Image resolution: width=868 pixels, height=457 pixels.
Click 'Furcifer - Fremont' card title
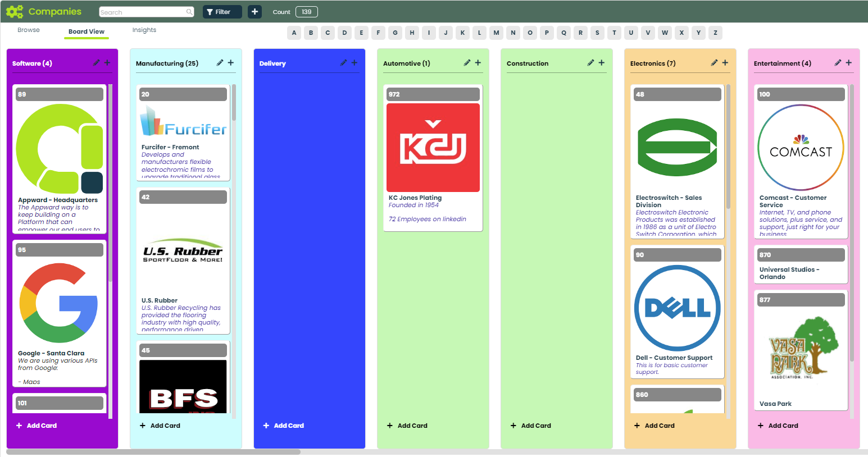tap(170, 147)
